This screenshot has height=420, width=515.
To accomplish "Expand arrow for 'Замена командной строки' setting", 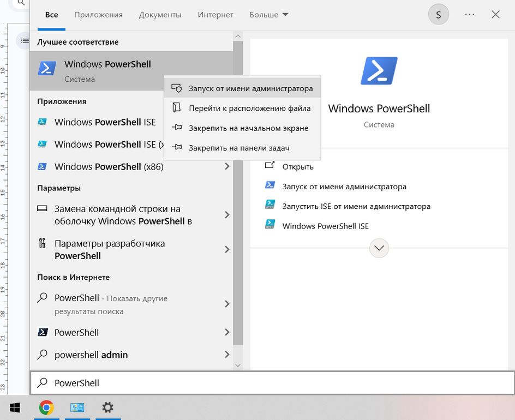I will click(227, 215).
